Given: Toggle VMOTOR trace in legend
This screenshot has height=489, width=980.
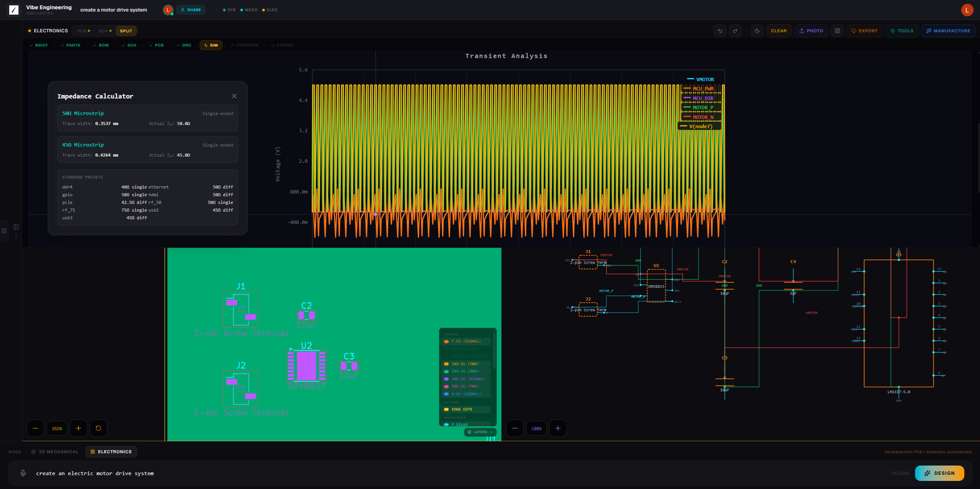Looking at the screenshot, I should [701, 80].
